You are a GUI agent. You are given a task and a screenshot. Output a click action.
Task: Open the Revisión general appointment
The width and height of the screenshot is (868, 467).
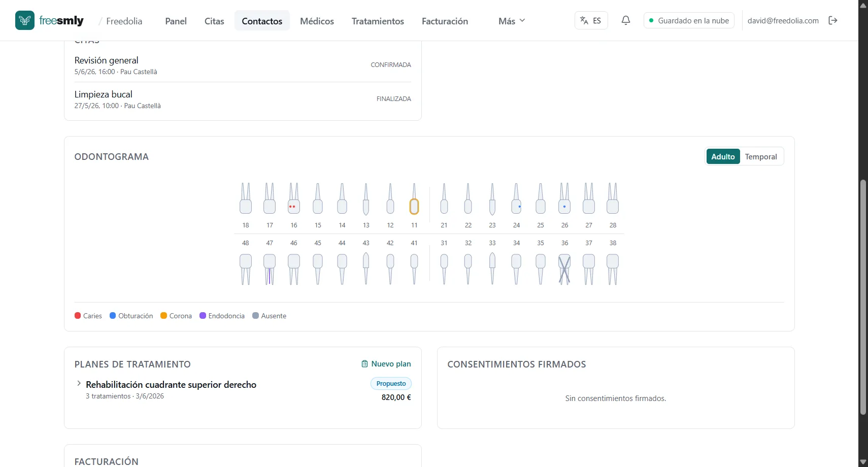(x=243, y=65)
